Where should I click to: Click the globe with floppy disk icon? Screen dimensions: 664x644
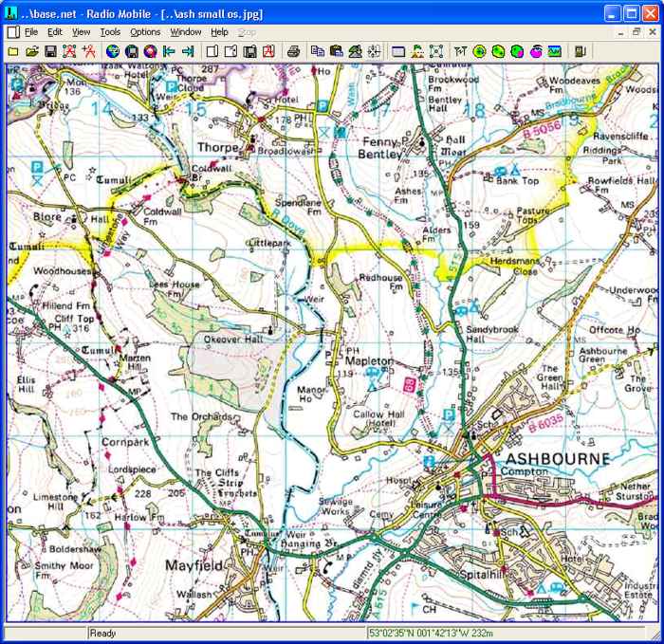pos(132,51)
